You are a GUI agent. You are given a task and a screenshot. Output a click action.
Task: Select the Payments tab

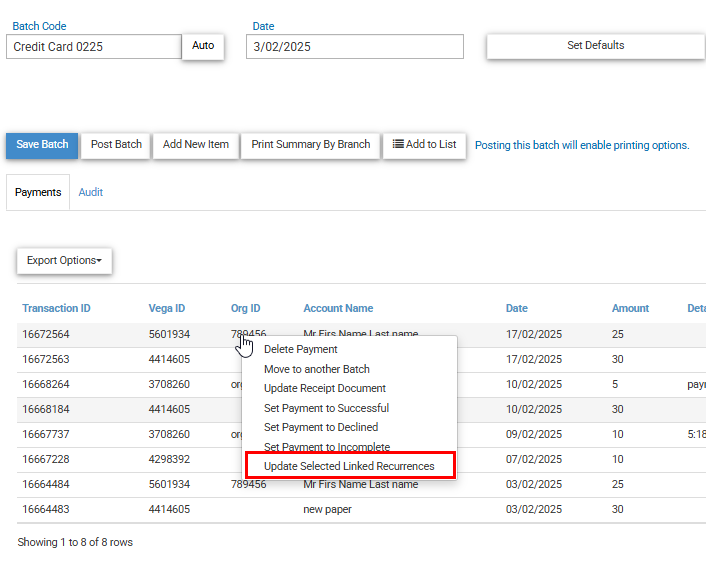click(38, 192)
